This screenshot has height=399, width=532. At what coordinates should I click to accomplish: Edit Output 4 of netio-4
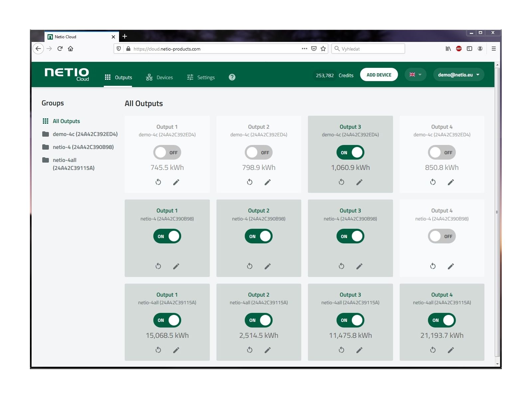coord(451,266)
